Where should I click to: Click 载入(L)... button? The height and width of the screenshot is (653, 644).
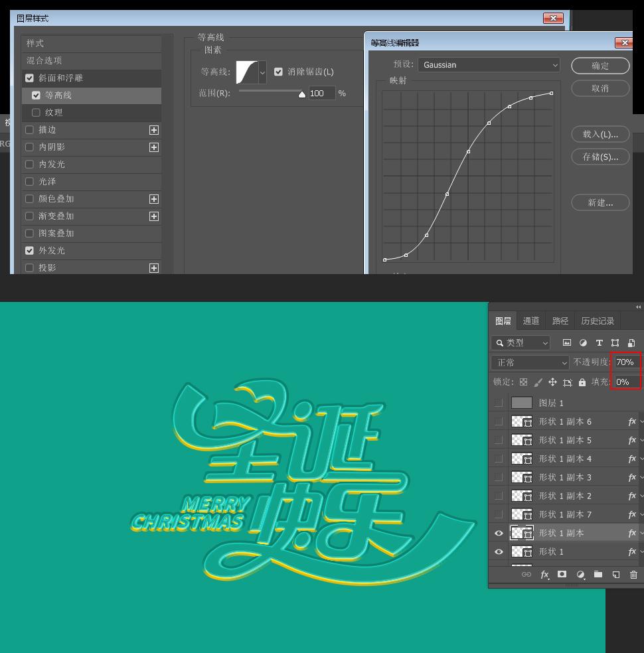[600, 134]
